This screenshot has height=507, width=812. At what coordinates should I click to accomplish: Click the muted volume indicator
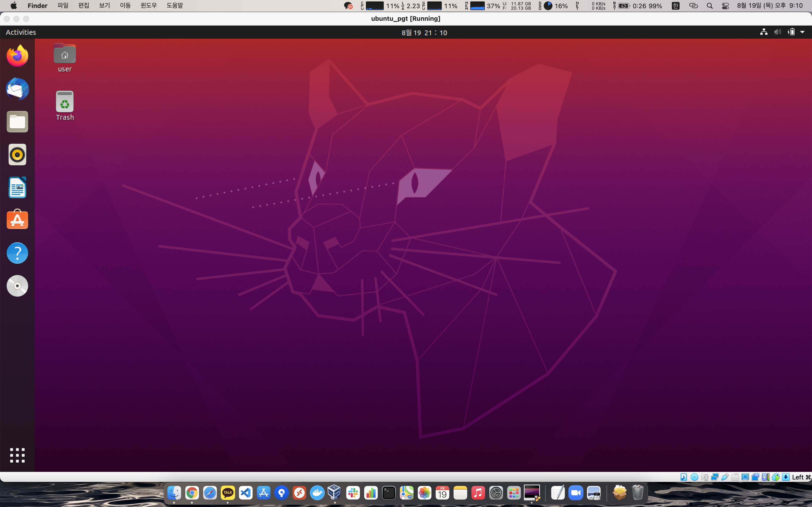tap(777, 32)
